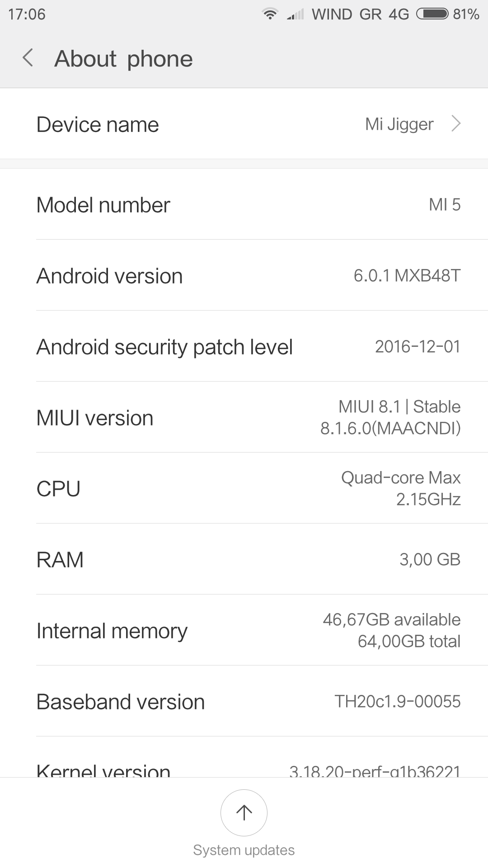Tap the Kernel version row

(x=244, y=769)
